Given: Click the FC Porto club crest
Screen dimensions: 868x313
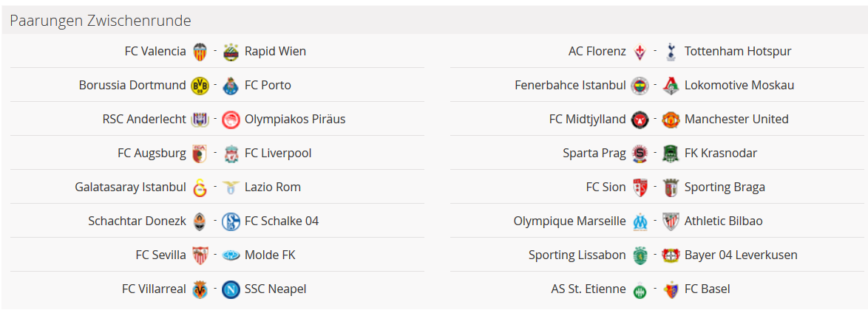Looking at the screenshot, I should coord(231,86).
